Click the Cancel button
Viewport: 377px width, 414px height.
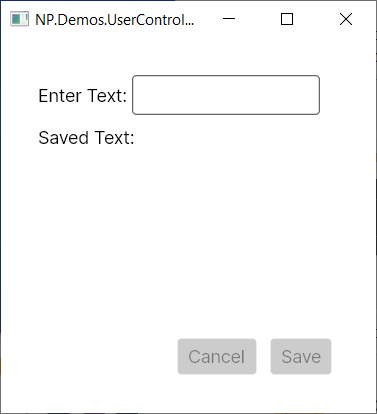[x=217, y=356]
